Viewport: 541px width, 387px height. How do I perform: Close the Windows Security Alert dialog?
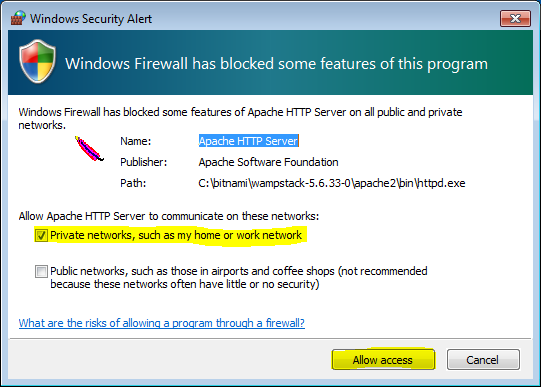[x=515, y=18]
